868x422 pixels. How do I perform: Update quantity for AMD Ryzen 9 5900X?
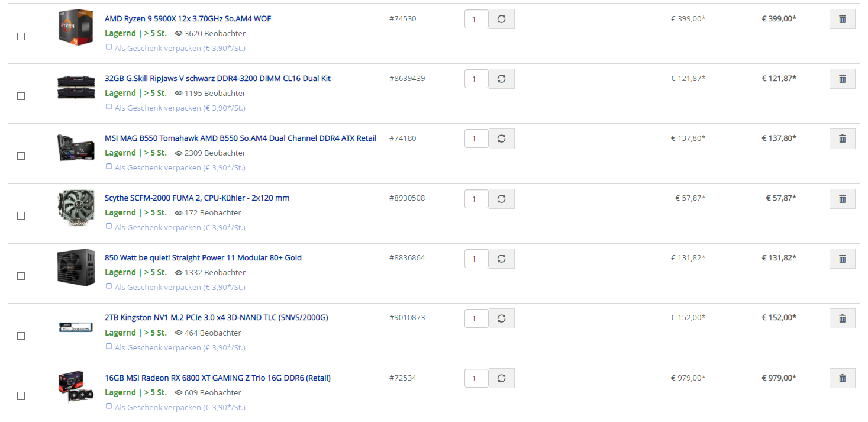(x=501, y=19)
